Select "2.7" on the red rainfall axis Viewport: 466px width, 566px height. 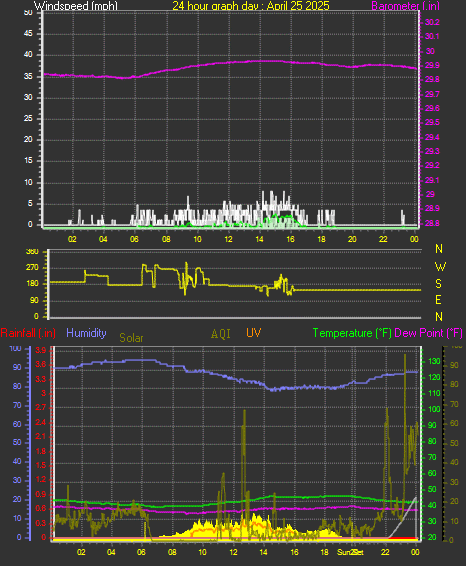coord(41,408)
